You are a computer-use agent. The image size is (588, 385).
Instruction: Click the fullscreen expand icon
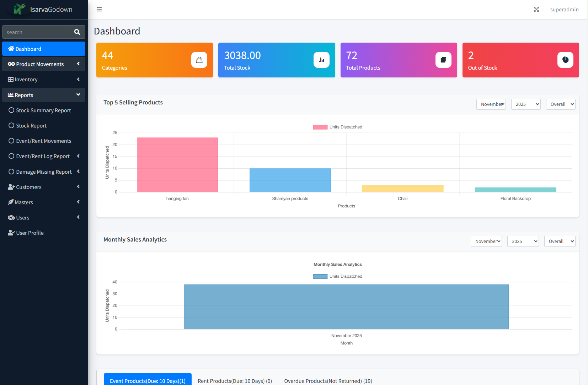(536, 9)
